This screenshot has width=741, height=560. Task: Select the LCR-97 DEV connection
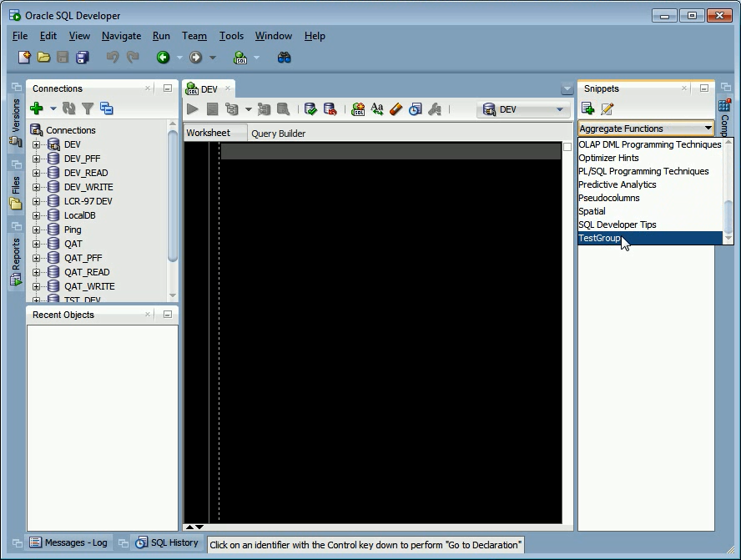[x=88, y=201]
